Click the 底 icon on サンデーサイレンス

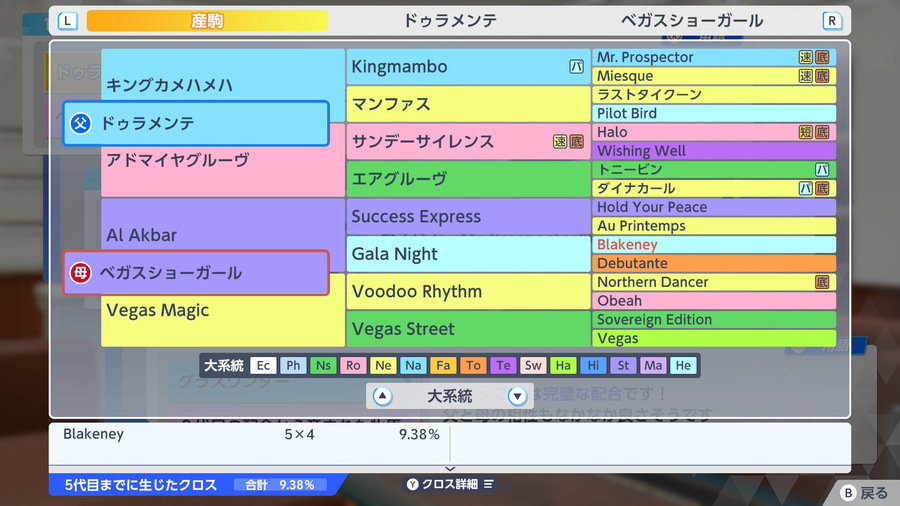(576, 142)
